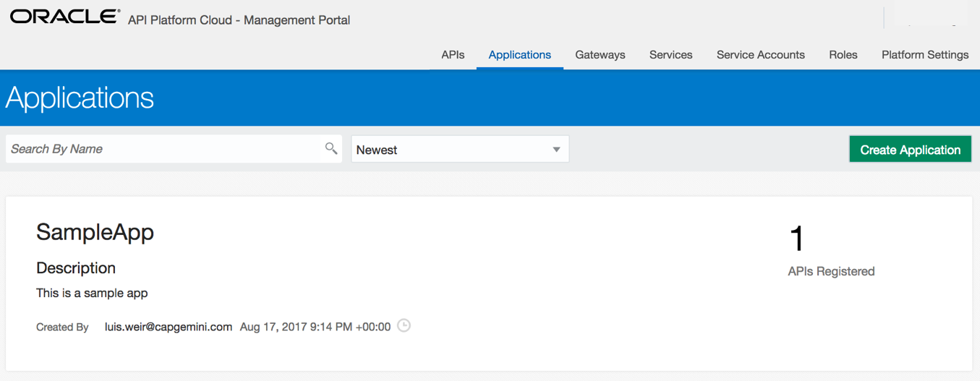The height and width of the screenshot is (381, 980).
Task: Go to the Services tab
Action: (671, 55)
